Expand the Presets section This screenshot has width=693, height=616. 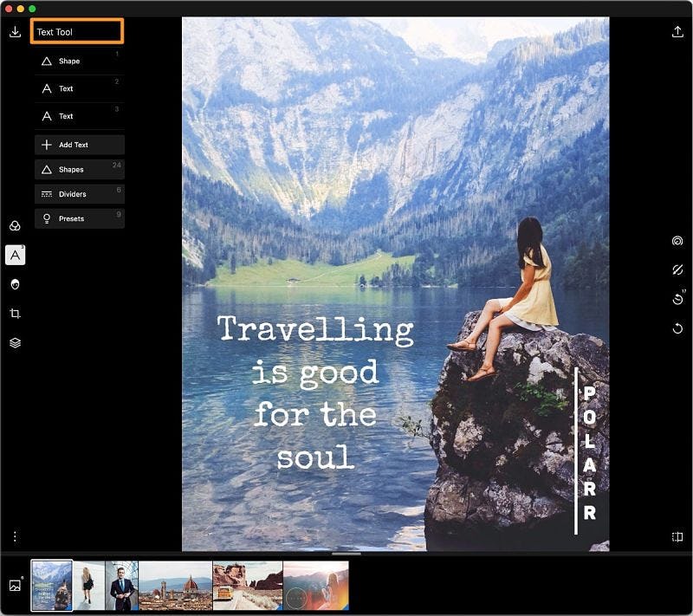click(79, 218)
